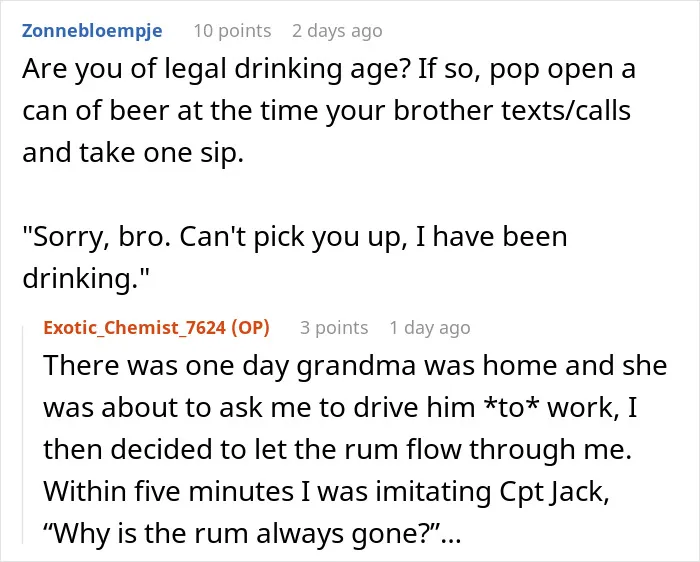Click the emphasized word *to* in the reply
This screenshot has height=562, width=700.
[511, 408]
